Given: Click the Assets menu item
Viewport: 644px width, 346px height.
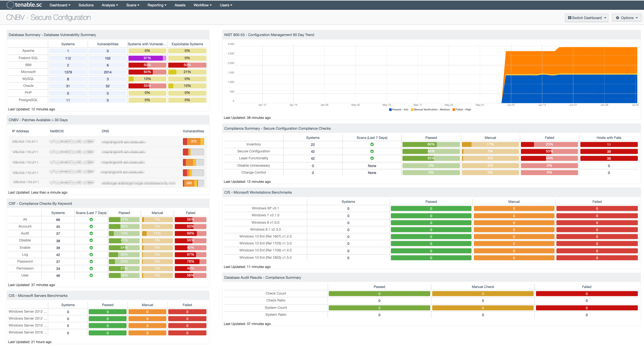Looking at the screenshot, I should click(180, 5).
